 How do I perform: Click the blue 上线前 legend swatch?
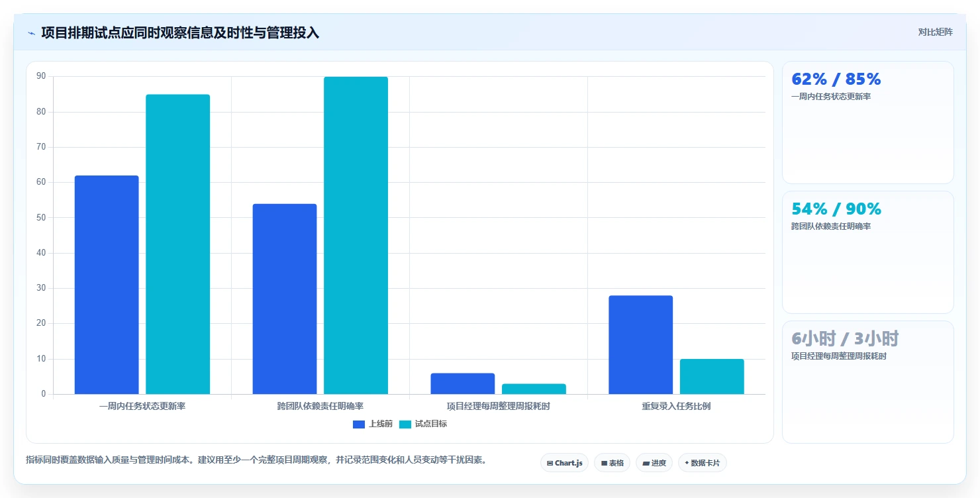coord(359,424)
